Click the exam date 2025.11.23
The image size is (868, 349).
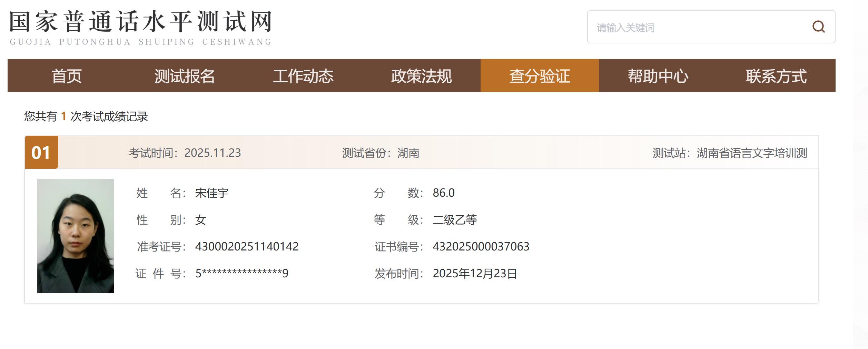pos(213,153)
